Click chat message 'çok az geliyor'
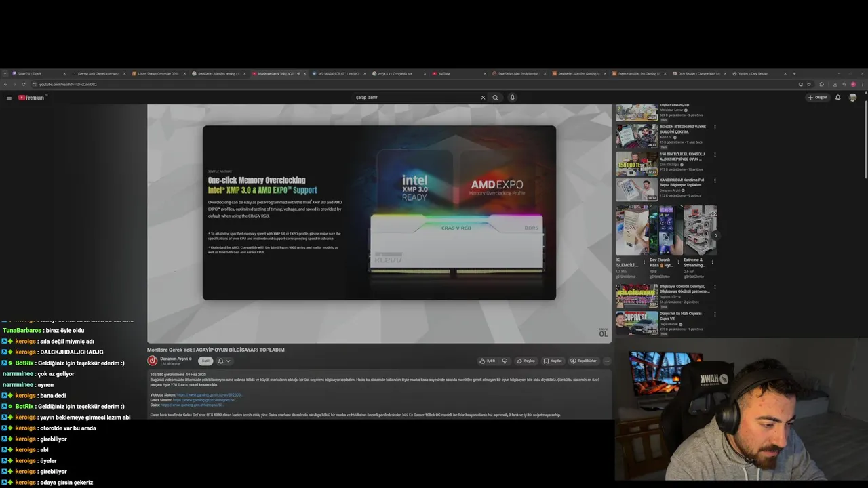This screenshot has height=488, width=868. 56,374
